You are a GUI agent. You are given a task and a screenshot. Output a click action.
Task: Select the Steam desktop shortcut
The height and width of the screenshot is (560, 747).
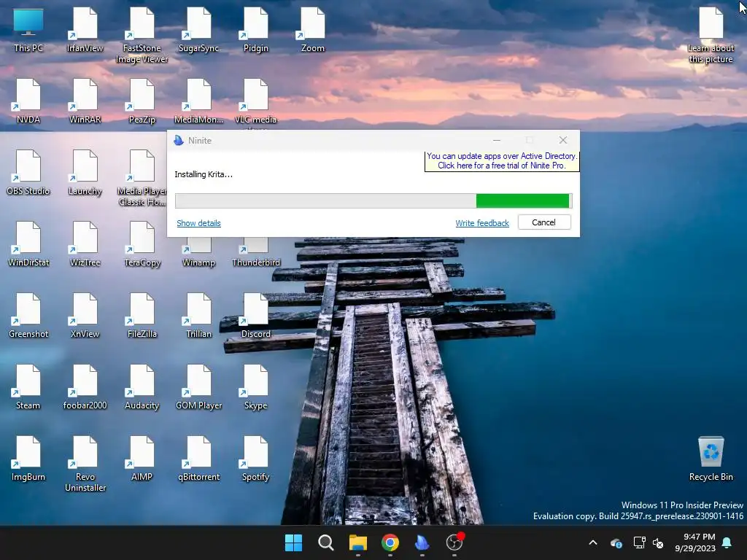coord(28,386)
